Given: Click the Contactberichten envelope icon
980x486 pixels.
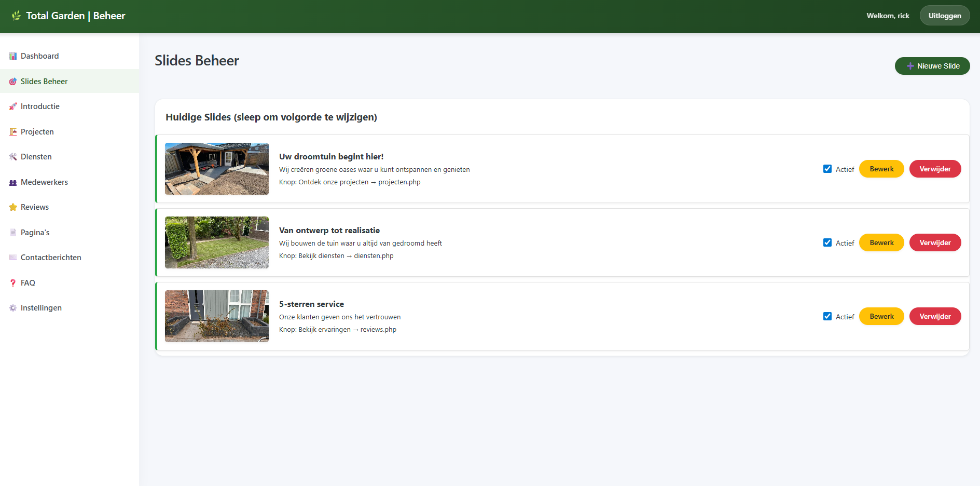Looking at the screenshot, I should click(13, 258).
